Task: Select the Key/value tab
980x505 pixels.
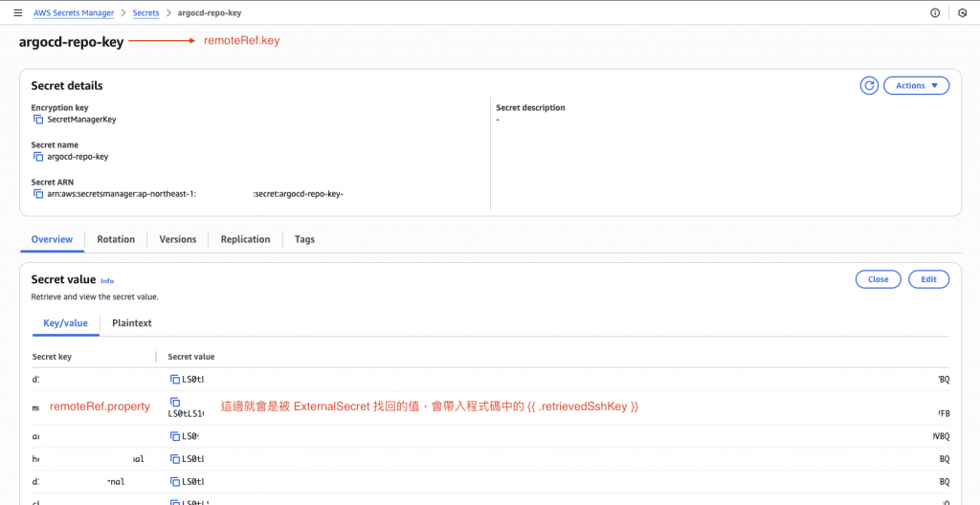Action: (x=65, y=323)
